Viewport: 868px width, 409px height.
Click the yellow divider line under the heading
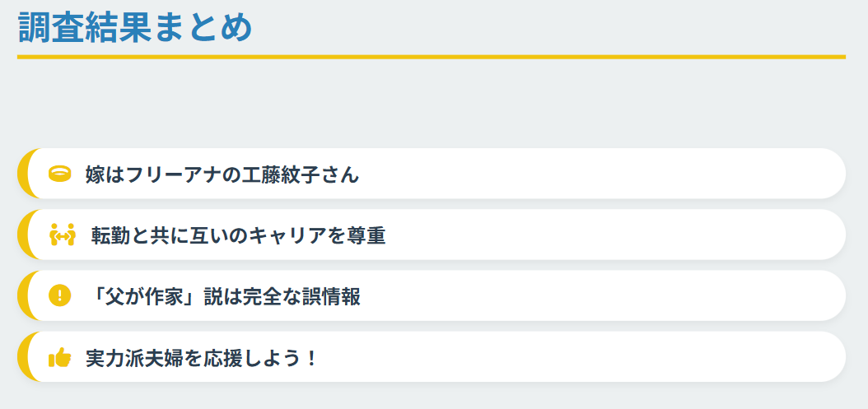click(431, 57)
